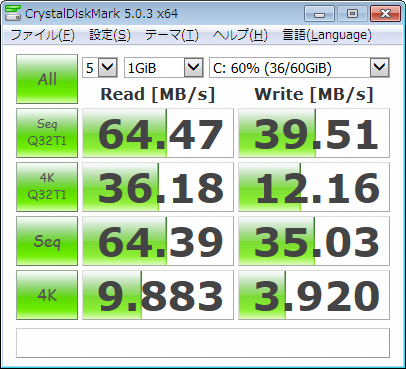Click the 4K Q32T1 write result 12.16
Screen dimensions: 406x369
pos(314,187)
